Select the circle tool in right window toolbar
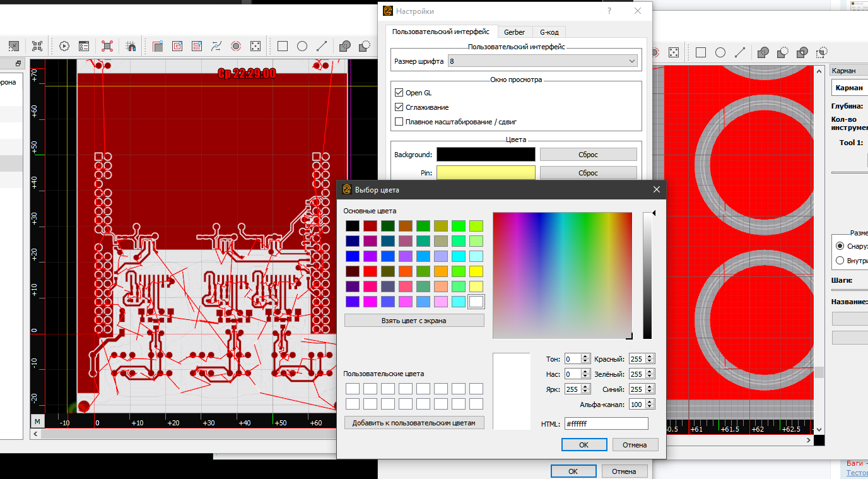The height and width of the screenshot is (479, 868). 720,52
